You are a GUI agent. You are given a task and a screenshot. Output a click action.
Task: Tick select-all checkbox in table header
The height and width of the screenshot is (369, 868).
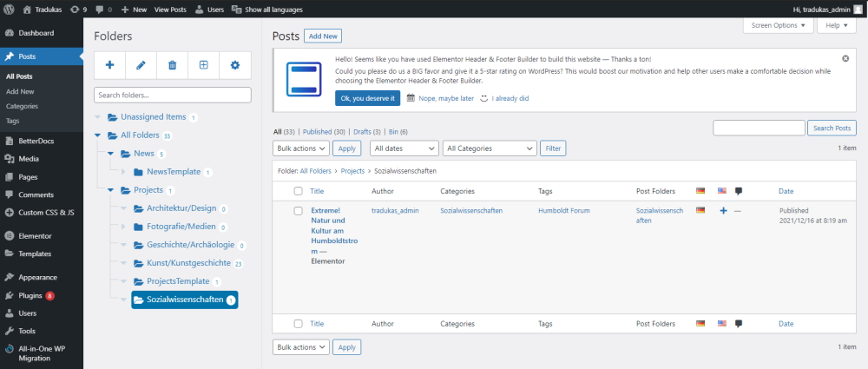(299, 191)
